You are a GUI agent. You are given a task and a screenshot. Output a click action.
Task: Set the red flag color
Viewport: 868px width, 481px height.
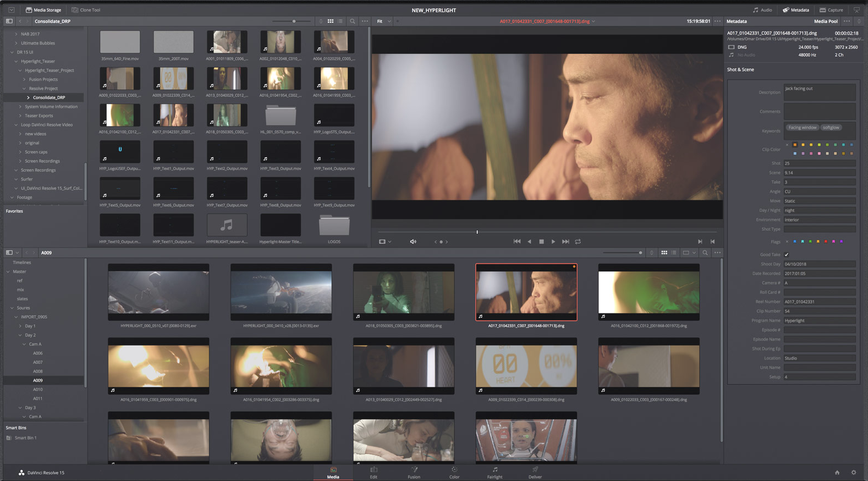pos(826,242)
